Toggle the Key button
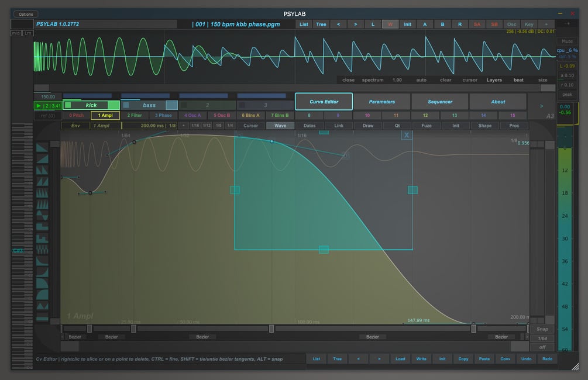 point(529,25)
